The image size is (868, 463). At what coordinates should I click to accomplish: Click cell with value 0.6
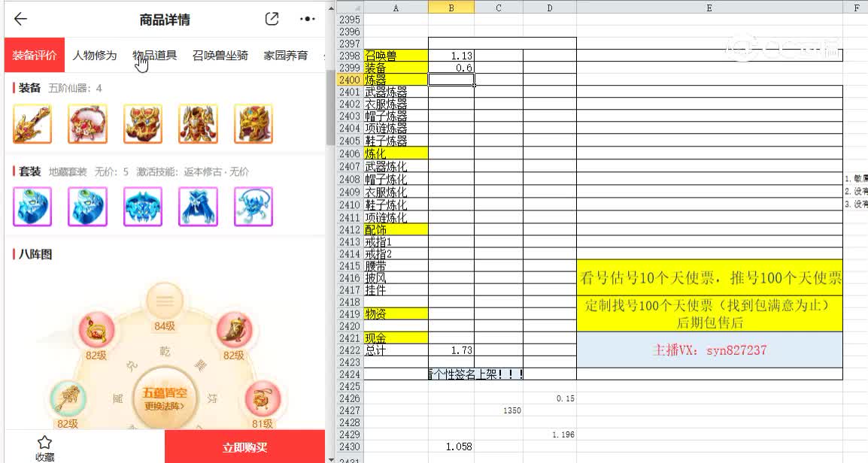point(451,68)
